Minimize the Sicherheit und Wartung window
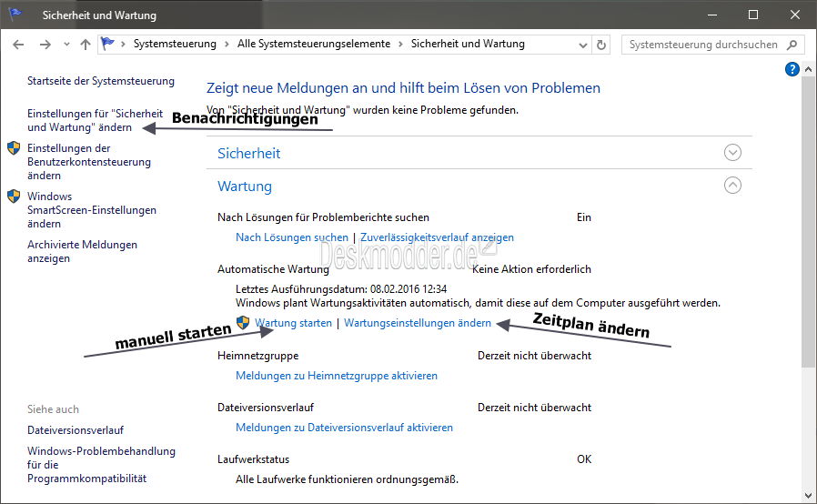Viewport: 817px width, 504px height. point(712,15)
